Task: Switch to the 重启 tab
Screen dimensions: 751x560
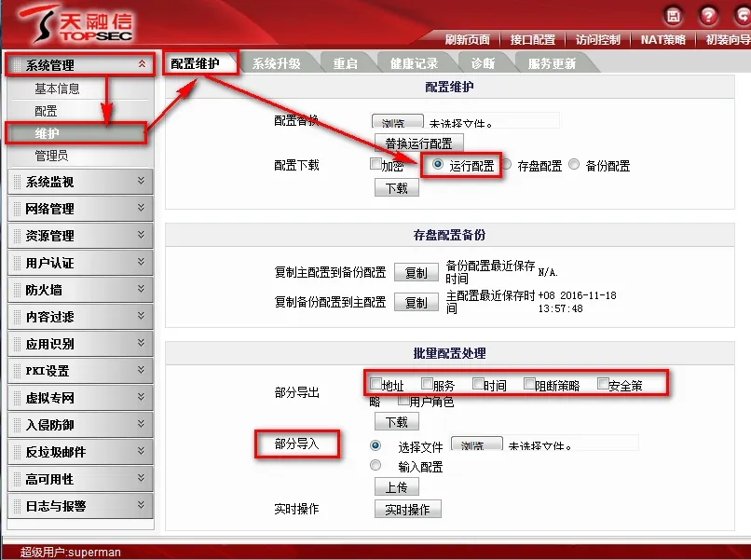Action: point(346,63)
